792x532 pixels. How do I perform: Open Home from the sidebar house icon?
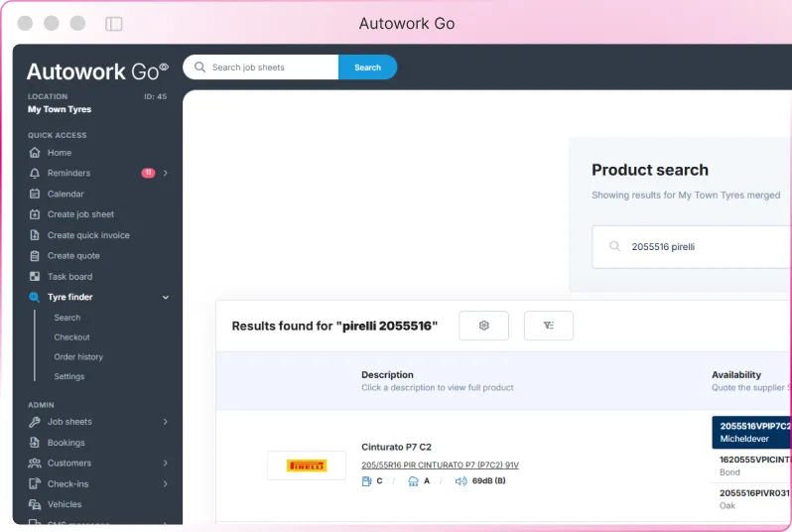tap(35, 152)
